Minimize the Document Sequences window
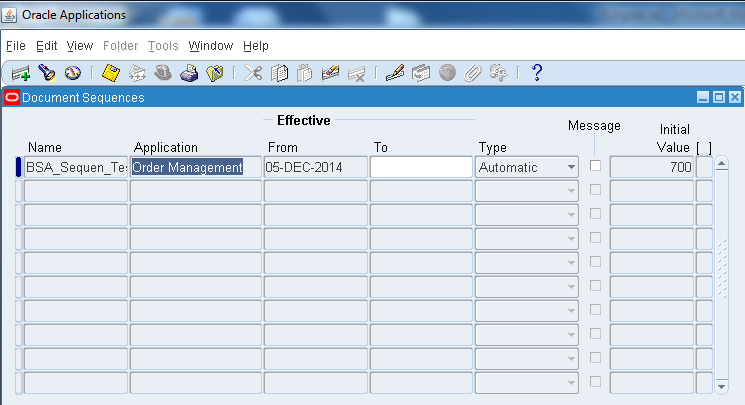Viewport: 745px width, 405px height. (703, 97)
